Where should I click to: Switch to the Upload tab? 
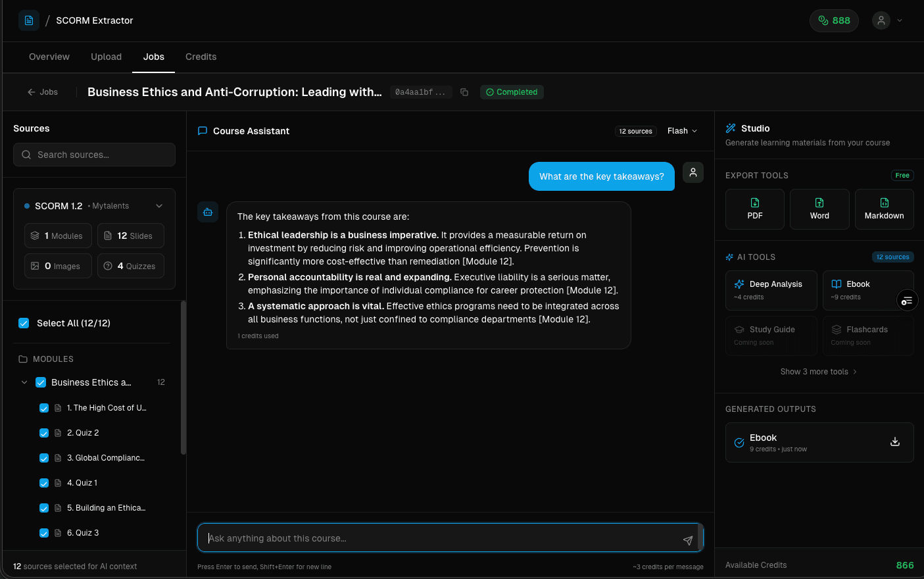[x=107, y=57]
